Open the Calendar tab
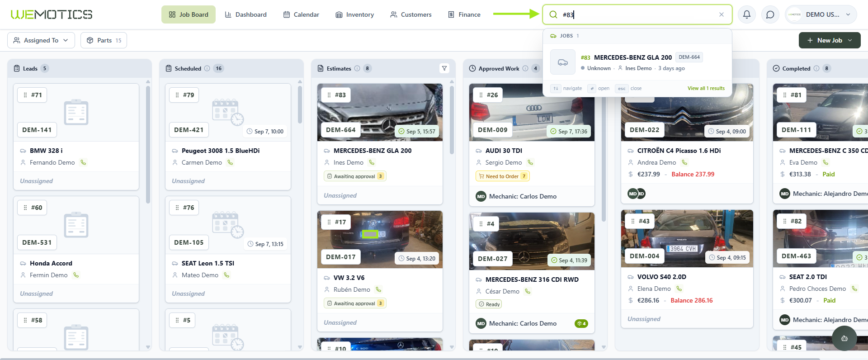The height and width of the screenshot is (360, 868). 301,14
